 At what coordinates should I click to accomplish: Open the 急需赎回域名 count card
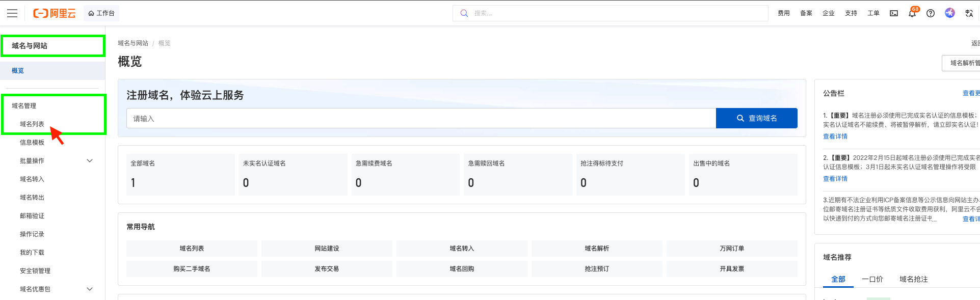coord(518,175)
